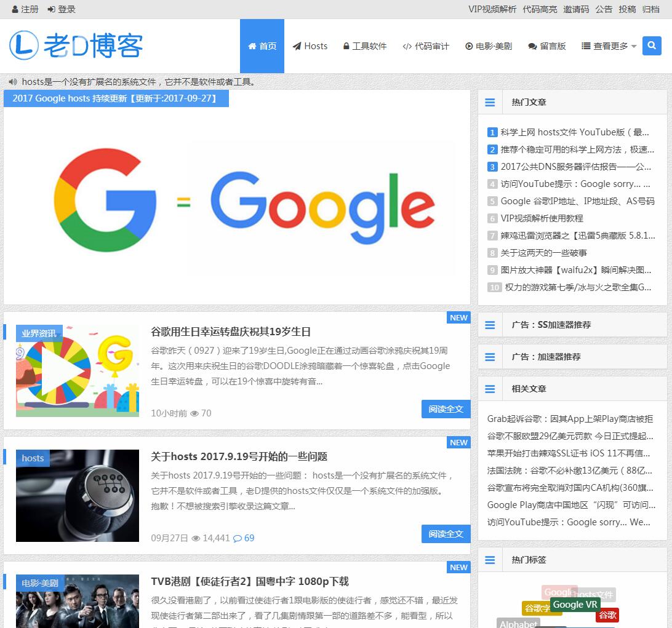The image size is (672, 628).
Task: Click the red 谷歌 tag
Action: pos(607,615)
